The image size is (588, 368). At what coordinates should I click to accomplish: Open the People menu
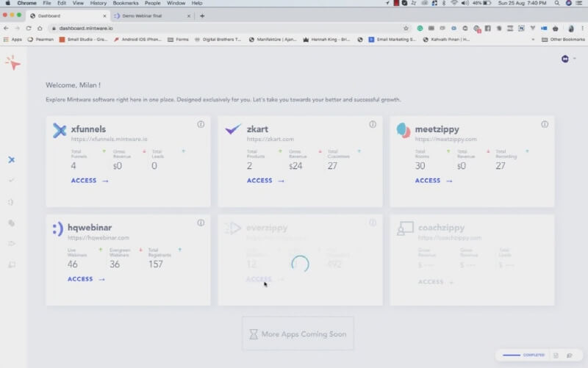[153, 3]
